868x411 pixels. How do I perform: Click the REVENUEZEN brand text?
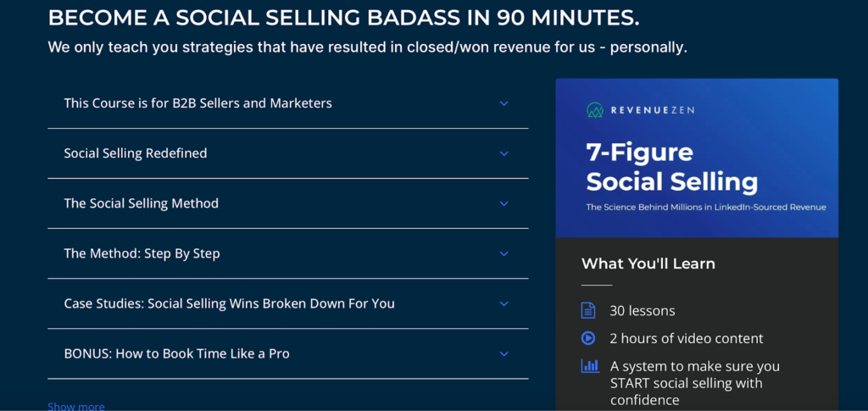(x=652, y=110)
